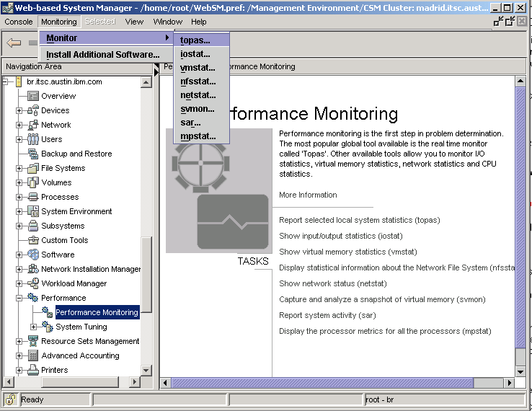Click the Volumes icon
Screen dimensions: 532x411
tap(33, 182)
